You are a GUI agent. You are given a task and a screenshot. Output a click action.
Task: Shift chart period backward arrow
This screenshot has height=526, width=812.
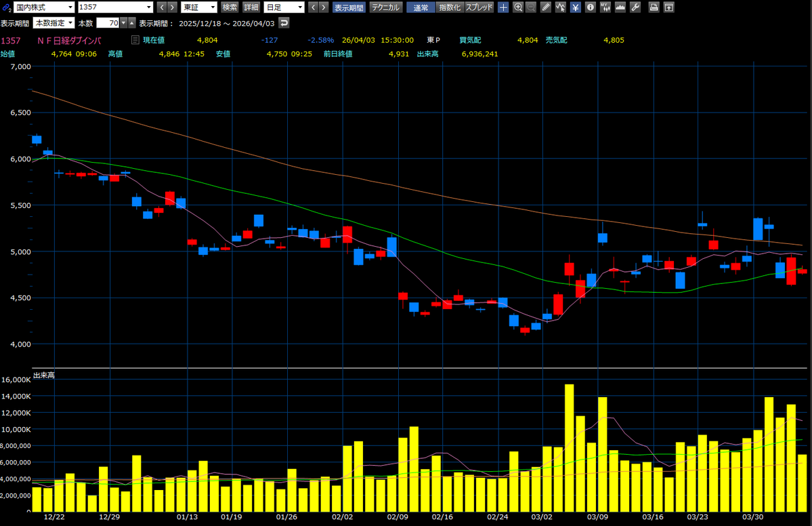click(313, 7)
